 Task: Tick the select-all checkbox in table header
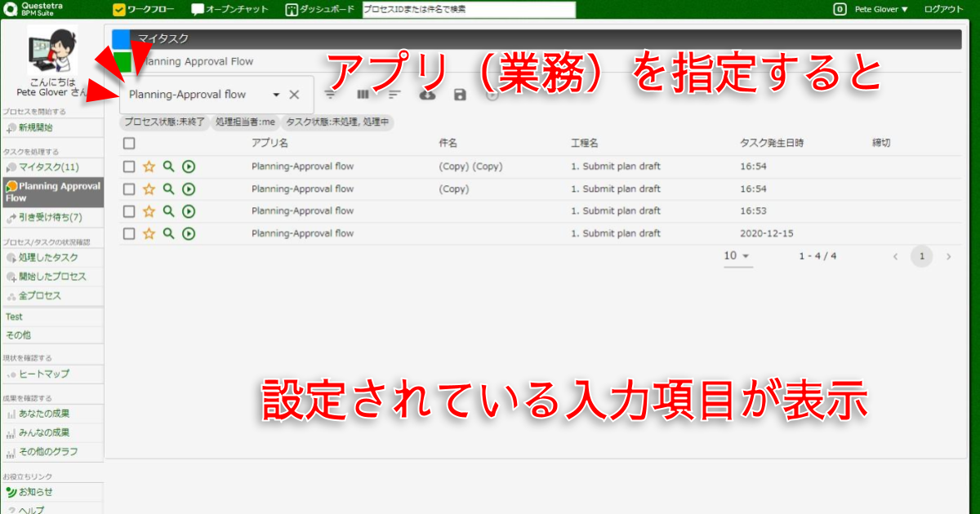tap(129, 144)
